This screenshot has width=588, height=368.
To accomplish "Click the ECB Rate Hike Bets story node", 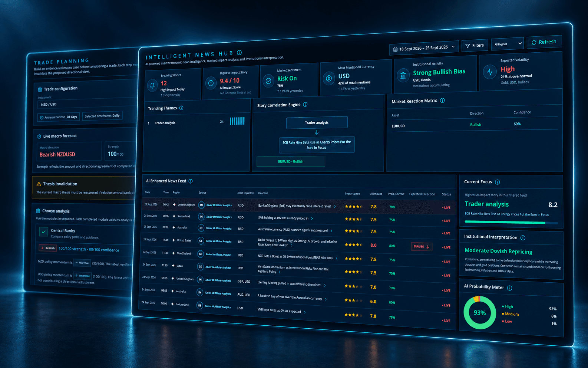I will (x=317, y=145).
